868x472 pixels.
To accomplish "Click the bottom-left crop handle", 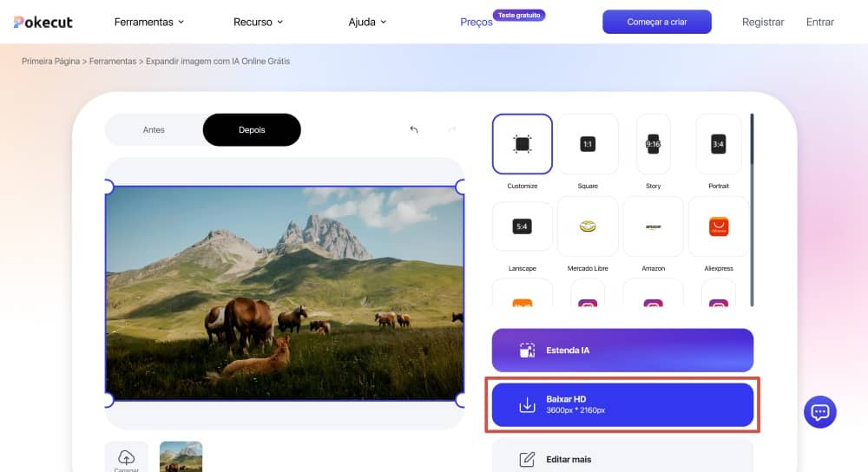I will click(x=108, y=400).
